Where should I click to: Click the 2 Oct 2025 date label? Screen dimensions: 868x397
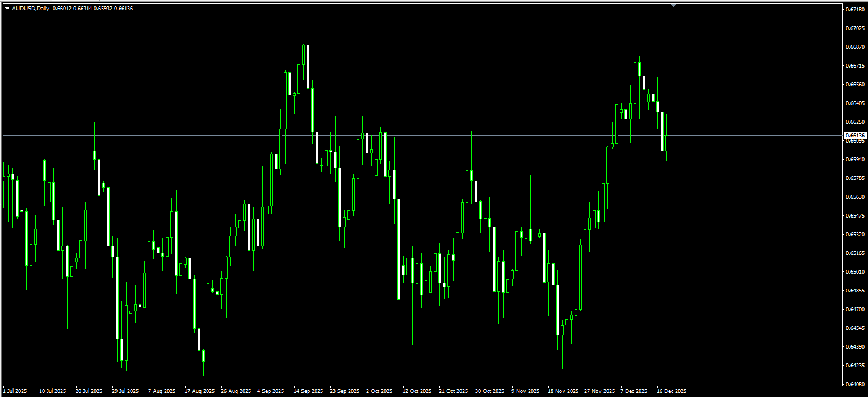pos(379,391)
